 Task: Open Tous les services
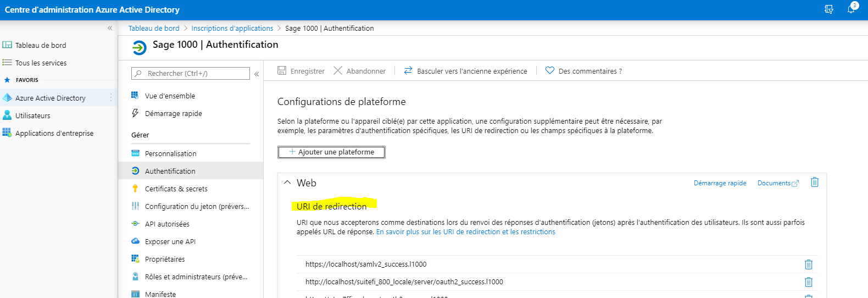pos(41,63)
